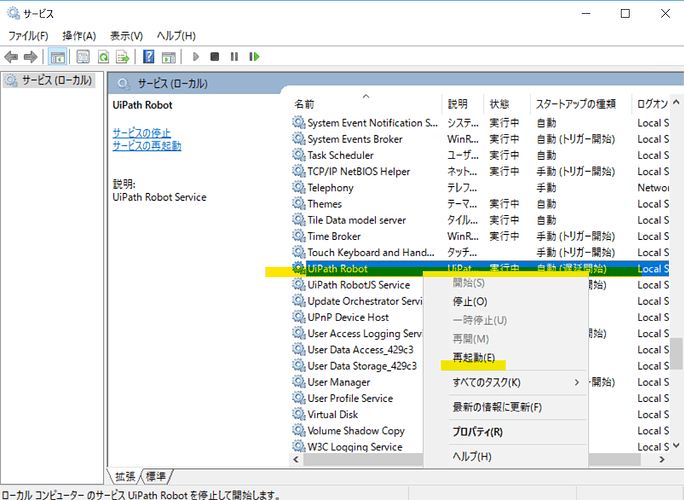This screenshot has width=684, height=500.
Task: Select Touch Keyboard and Hand... service
Action: tap(479, 252)
